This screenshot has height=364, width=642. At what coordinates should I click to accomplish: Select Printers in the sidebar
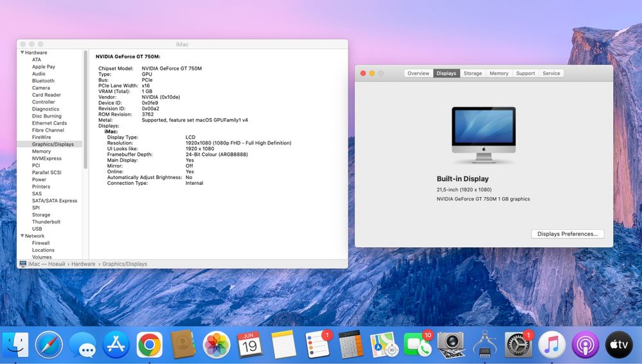click(41, 187)
